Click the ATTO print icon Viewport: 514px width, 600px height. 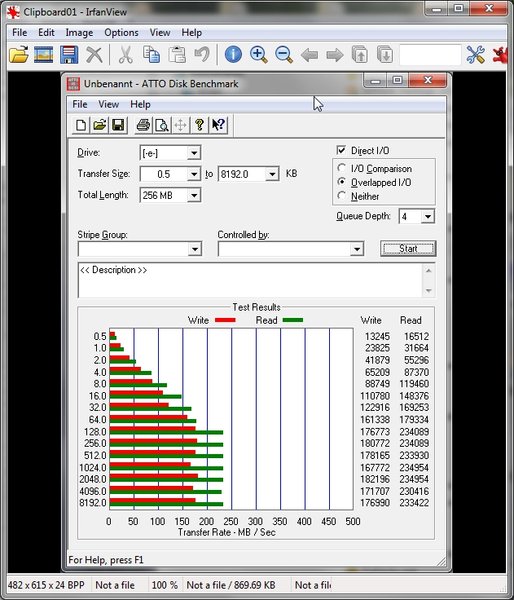coord(144,125)
